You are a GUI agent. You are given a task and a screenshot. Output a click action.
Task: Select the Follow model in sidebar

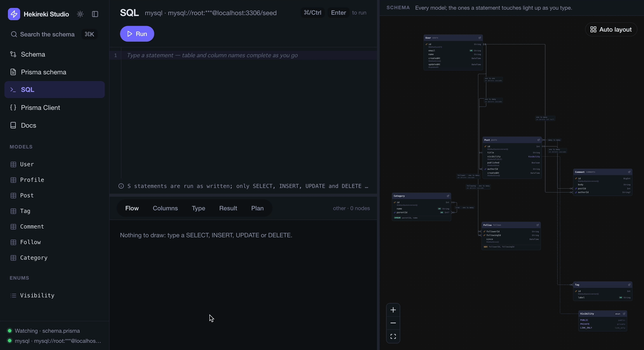(x=54, y=242)
